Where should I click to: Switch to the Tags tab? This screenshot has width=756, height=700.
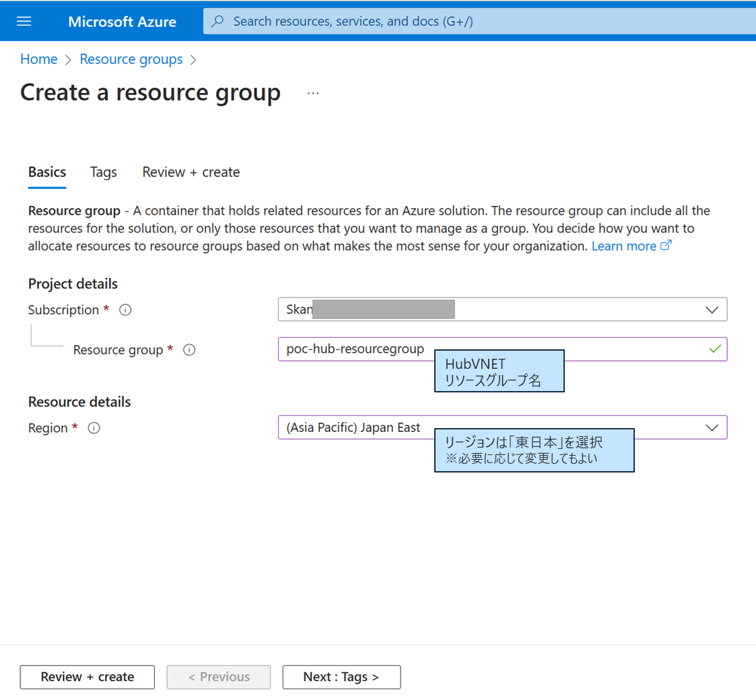[x=104, y=172]
